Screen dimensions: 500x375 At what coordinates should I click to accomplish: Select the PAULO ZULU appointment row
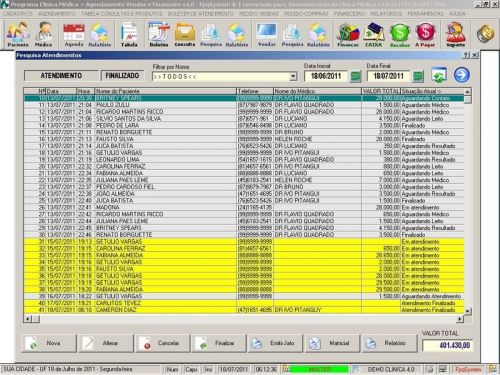[x=244, y=105]
